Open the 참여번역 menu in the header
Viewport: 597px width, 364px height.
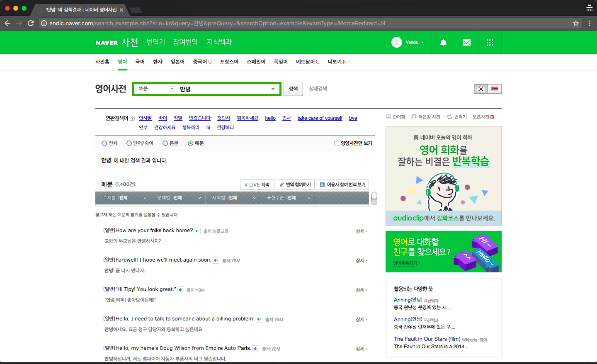185,42
